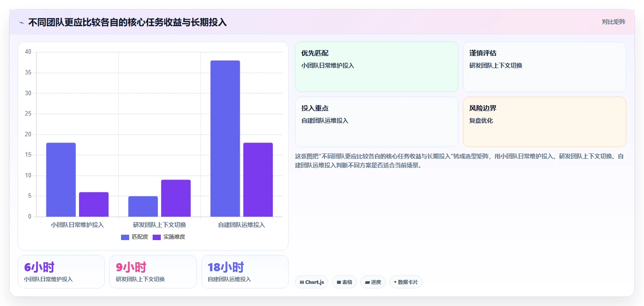Open the 谨慎评估 matrix card
This screenshot has height=306, width=644.
(x=545, y=67)
